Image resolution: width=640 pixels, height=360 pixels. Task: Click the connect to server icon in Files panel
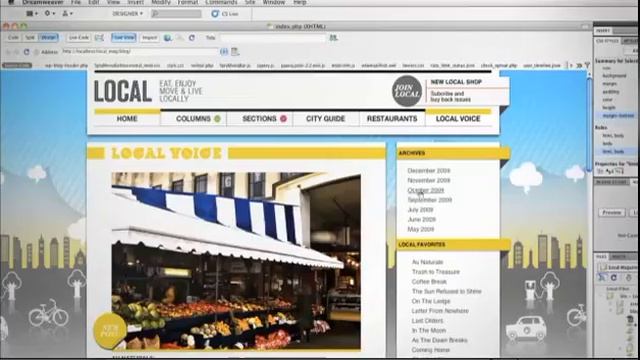[x=602, y=278]
